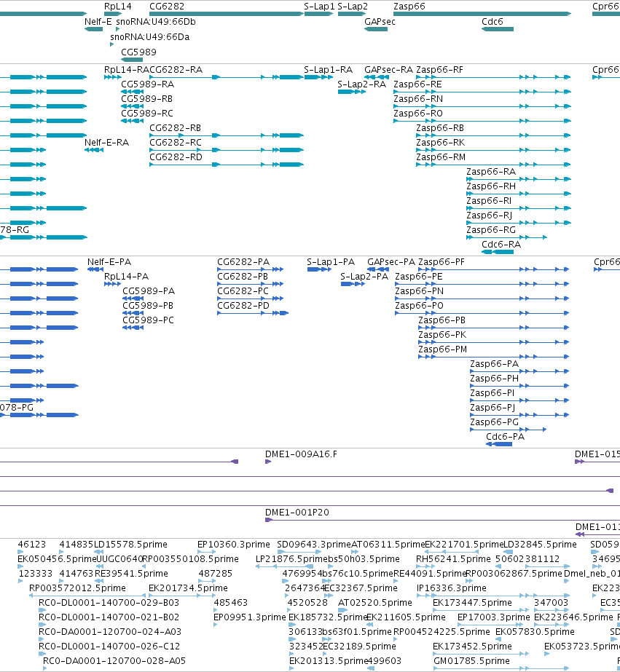Click the CG5989-RC transcript label
620x672 pixels.
(147, 114)
